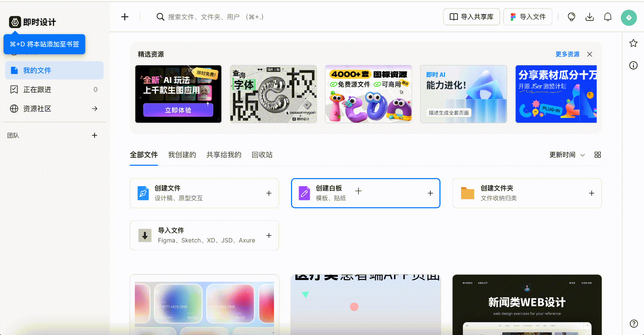Close the 精选资源 banner panel
The height and width of the screenshot is (335, 644).
589,54
